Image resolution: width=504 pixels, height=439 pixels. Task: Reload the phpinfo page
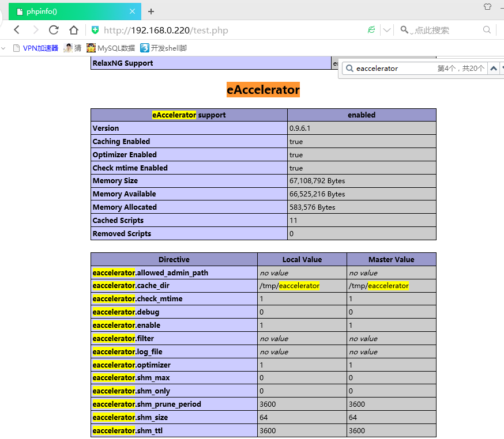54,30
